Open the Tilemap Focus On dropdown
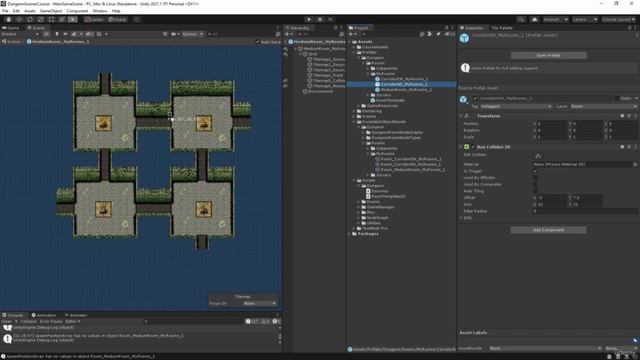The width and height of the screenshot is (640, 360). 260,304
